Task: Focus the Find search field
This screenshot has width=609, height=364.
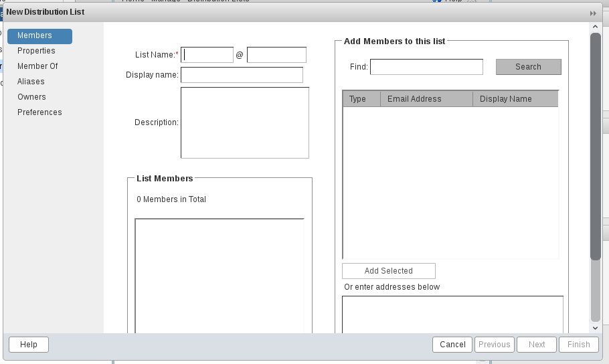Action: [426, 67]
